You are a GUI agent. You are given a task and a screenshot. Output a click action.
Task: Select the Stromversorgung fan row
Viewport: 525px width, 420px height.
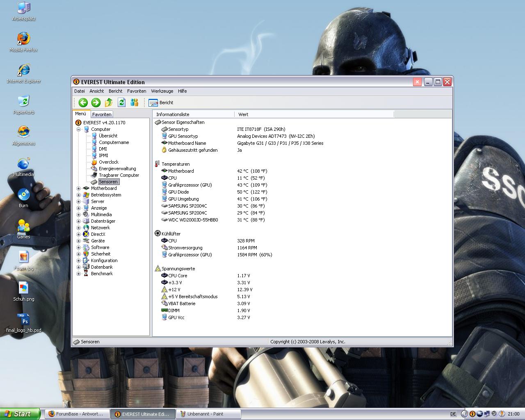pyautogui.click(x=302, y=248)
